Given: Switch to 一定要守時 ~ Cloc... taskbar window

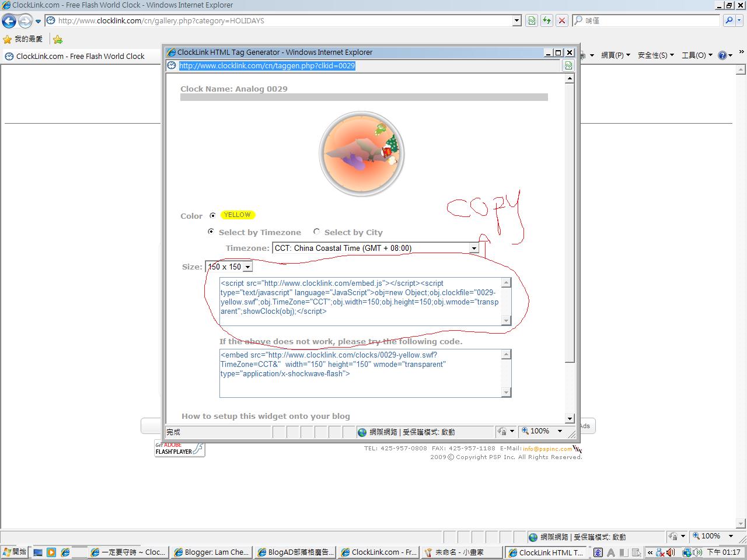Looking at the screenshot, I should click(128, 552).
